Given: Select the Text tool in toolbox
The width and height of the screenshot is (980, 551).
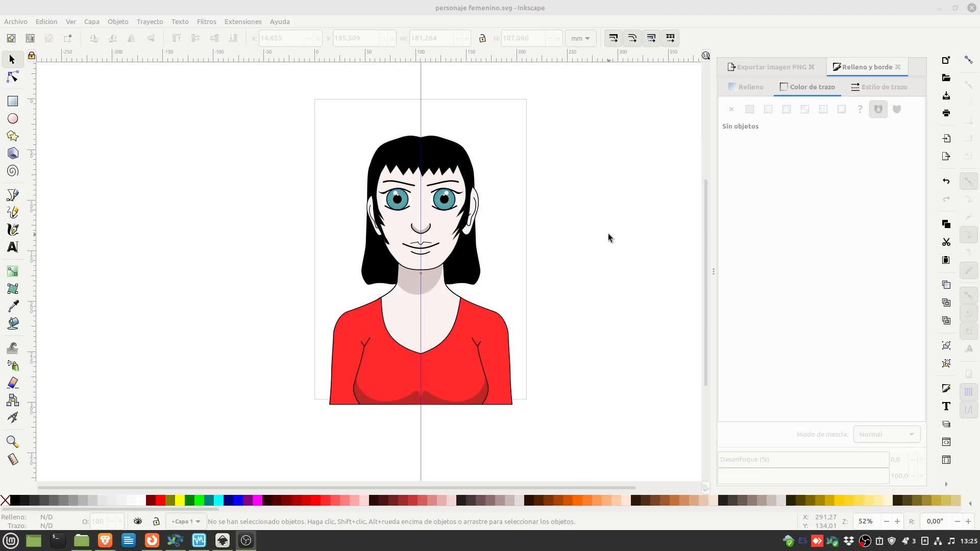Looking at the screenshot, I should pos(13,247).
